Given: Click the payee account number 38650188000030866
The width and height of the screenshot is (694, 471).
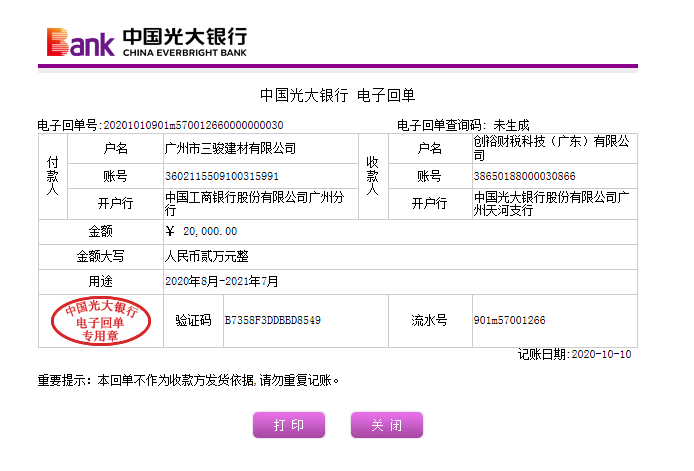Looking at the screenshot, I should (524, 176).
